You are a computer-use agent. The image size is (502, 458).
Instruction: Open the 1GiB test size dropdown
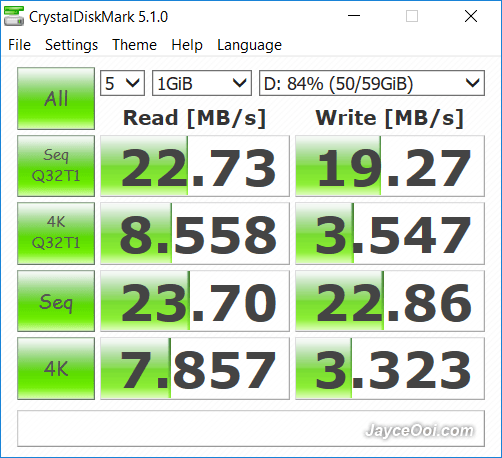(202, 83)
